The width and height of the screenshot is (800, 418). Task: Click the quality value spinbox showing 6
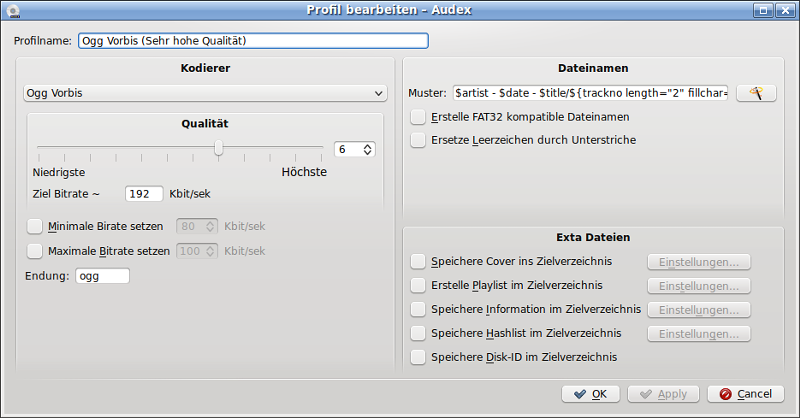(355, 149)
